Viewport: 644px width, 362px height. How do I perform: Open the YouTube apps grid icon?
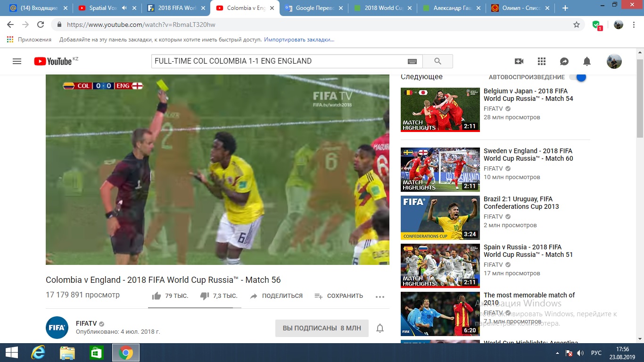click(542, 61)
